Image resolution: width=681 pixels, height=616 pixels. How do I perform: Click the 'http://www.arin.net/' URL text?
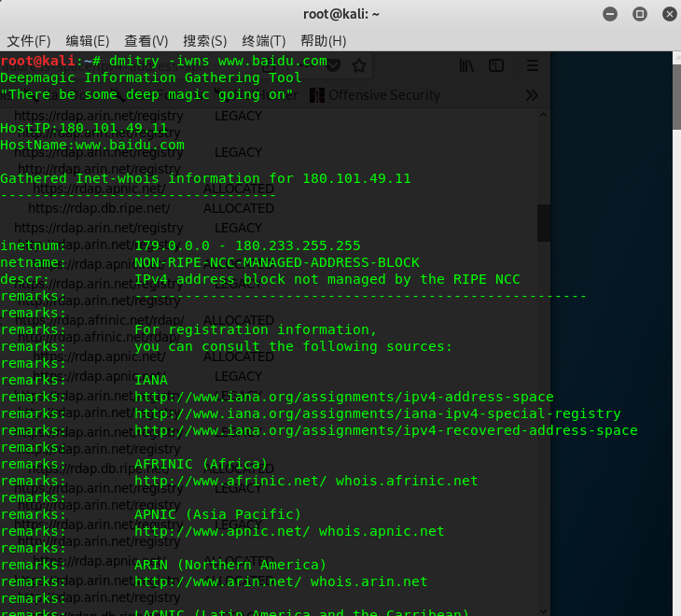218,581
